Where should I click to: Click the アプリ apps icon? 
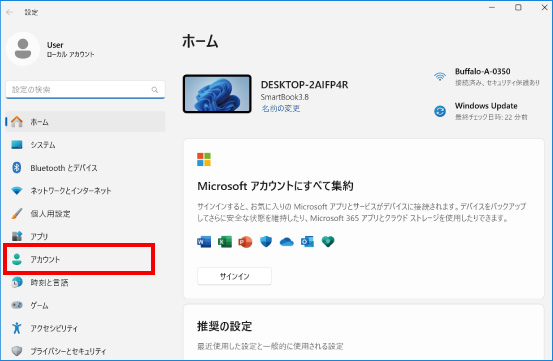click(17, 236)
